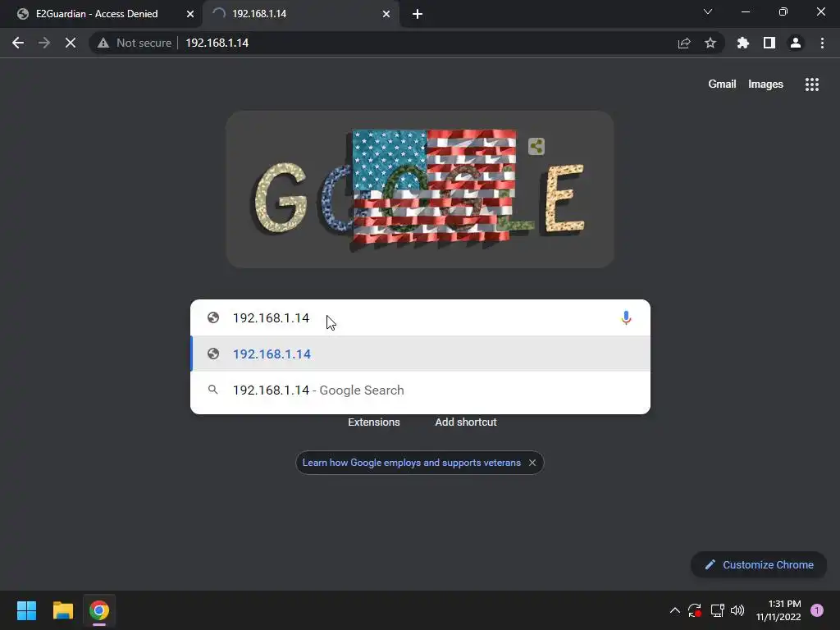The height and width of the screenshot is (630, 840).
Task: Open the Extensions puzzle icon
Action: (x=743, y=43)
